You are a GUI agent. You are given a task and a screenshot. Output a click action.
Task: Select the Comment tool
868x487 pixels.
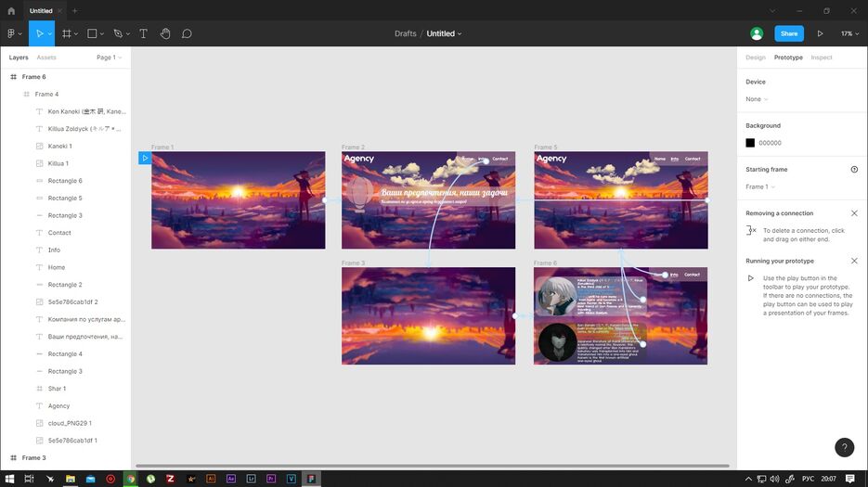pyautogui.click(x=188, y=33)
